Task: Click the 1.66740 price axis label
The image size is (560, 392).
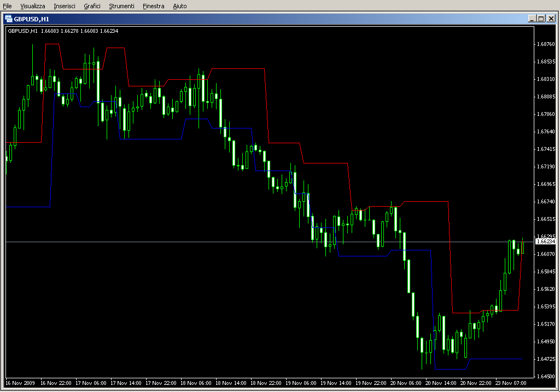Action: (x=546, y=202)
